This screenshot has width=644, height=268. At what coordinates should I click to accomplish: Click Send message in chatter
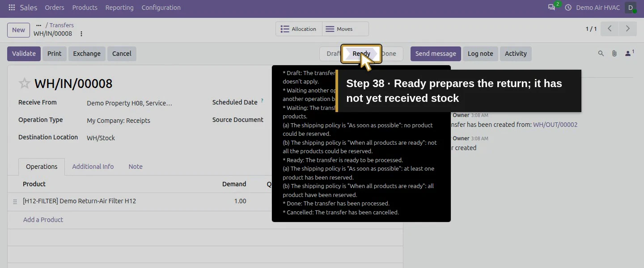436,54
